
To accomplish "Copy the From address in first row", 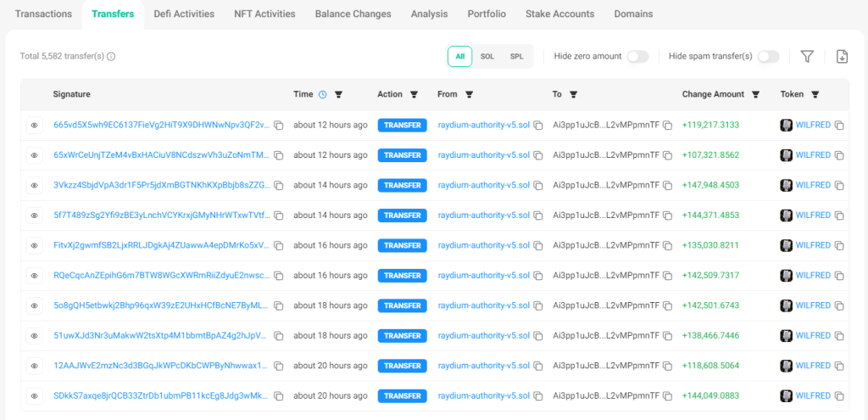I will (537, 126).
